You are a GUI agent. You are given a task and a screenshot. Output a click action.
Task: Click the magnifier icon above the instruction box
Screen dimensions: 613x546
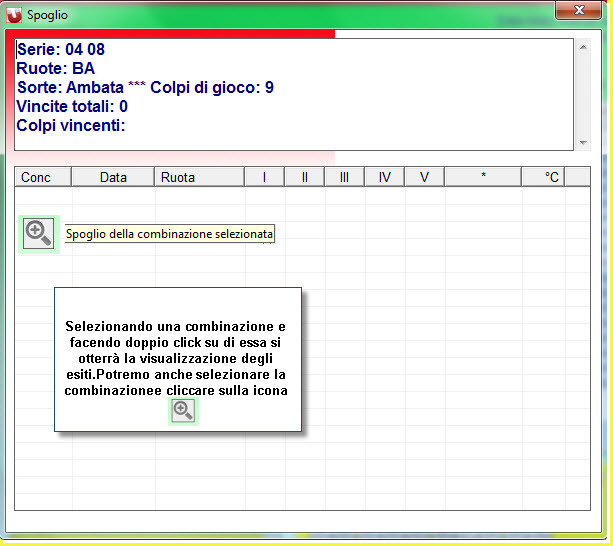coord(38,233)
